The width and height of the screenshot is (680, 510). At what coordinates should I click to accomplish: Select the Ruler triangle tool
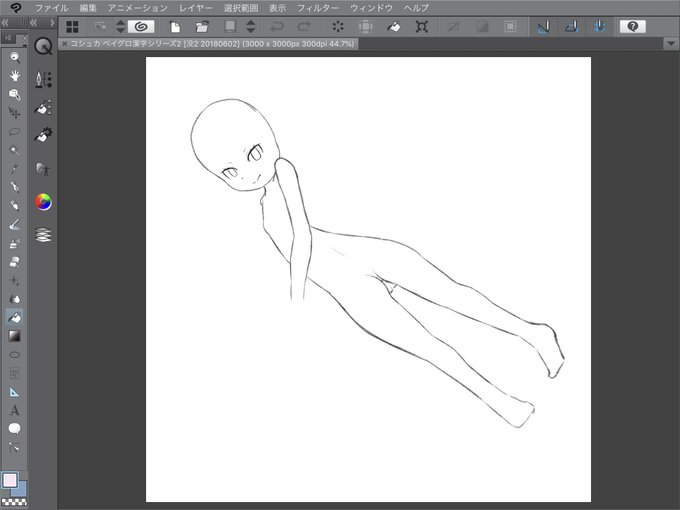[x=14, y=392]
